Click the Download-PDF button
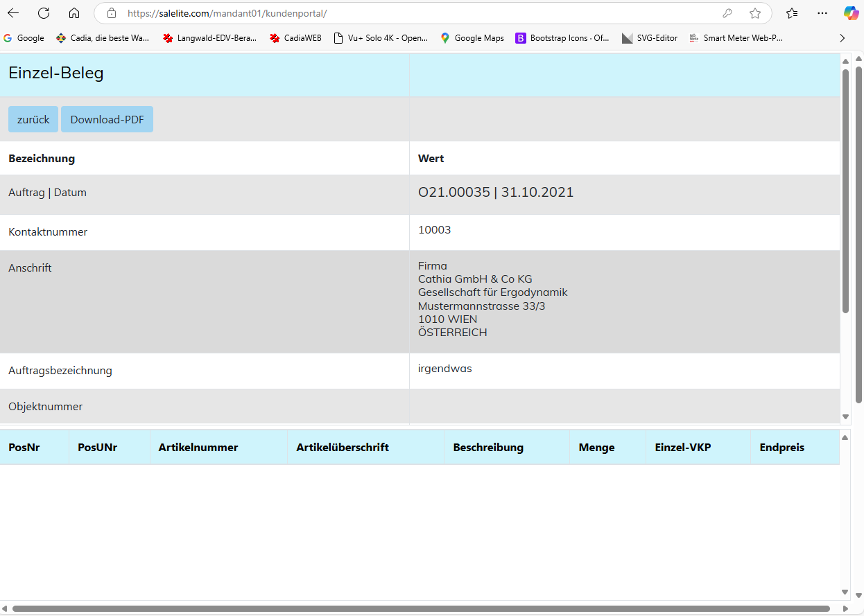The width and height of the screenshot is (864, 616). tap(107, 119)
